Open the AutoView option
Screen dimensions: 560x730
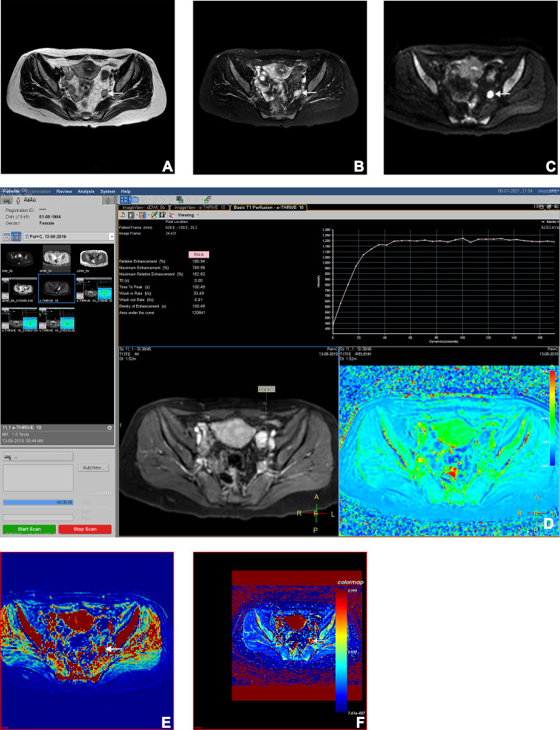pos(96,467)
